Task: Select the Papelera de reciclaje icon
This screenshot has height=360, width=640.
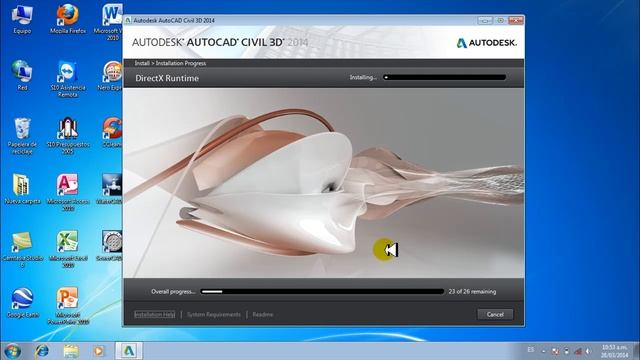Action: click(22, 136)
